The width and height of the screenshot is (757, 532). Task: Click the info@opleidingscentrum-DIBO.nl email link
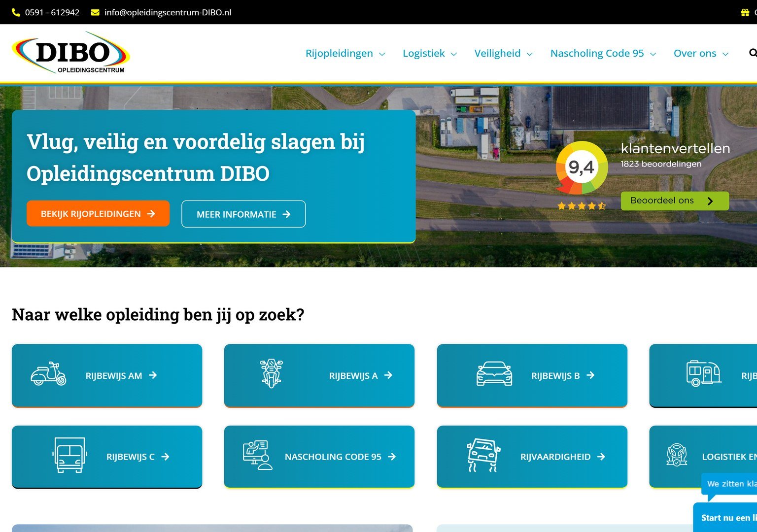[168, 12]
